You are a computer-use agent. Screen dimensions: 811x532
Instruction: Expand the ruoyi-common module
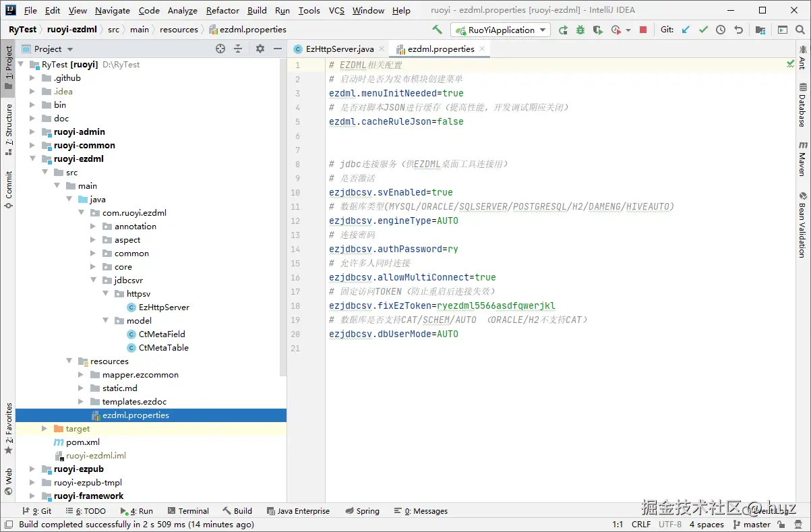click(32, 145)
